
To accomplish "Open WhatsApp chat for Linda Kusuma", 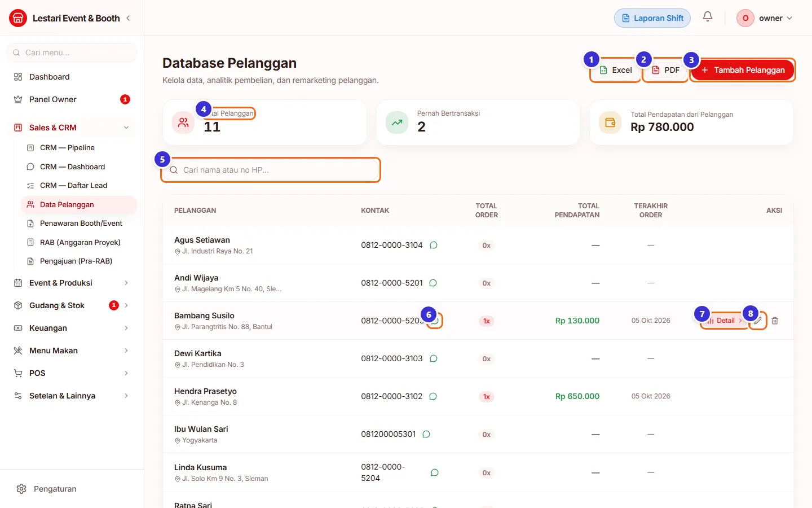I will tap(435, 472).
